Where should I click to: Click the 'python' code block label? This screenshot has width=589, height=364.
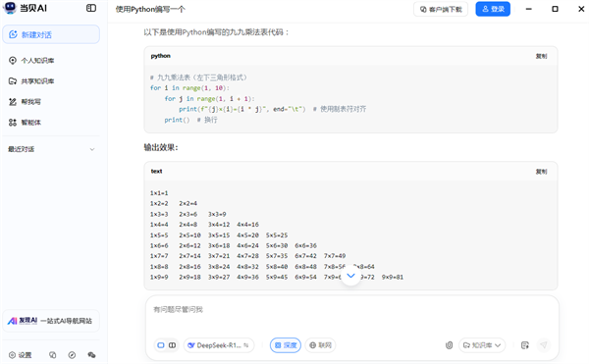tap(161, 56)
